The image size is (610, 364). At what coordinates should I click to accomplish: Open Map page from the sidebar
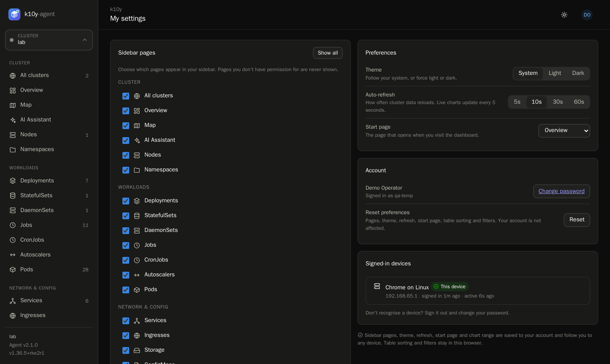pyautogui.click(x=49, y=105)
